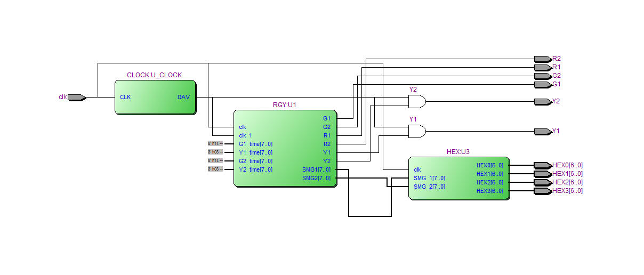Click the HEX:U3 block title
The height and width of the screenshot is (275, 644).
[x=458, y=152]
